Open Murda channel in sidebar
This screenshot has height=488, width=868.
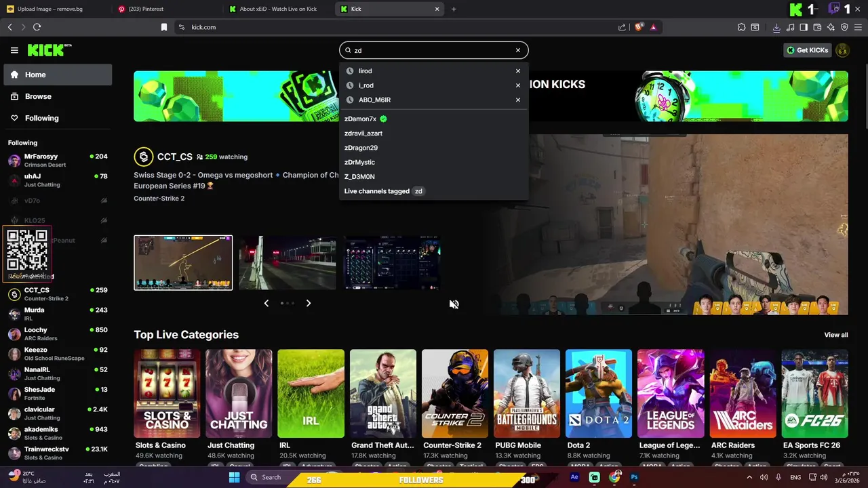click(x=58, y=314)
